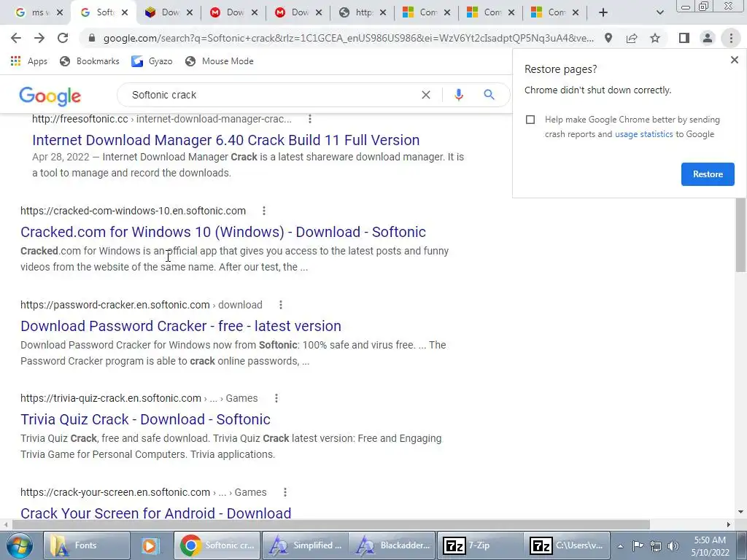Open Crack Your Screen for Android result

tap(156, 513)
